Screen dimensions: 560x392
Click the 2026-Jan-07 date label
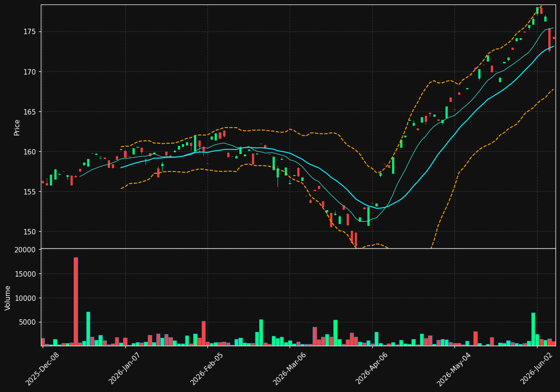[125, 368]
